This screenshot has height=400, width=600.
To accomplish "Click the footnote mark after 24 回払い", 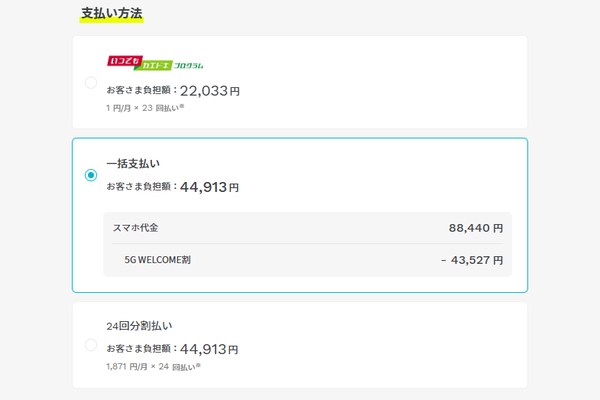I will [198, 365].
